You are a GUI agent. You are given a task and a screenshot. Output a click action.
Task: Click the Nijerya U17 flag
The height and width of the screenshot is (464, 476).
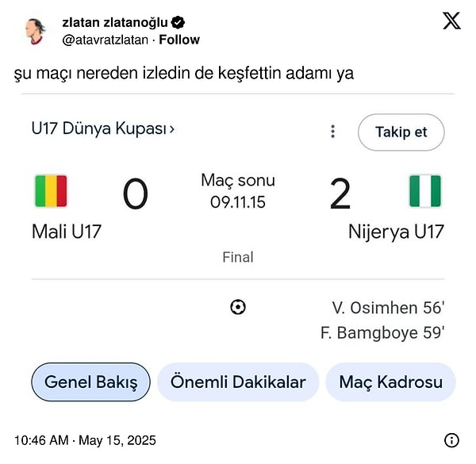(425, 191)
